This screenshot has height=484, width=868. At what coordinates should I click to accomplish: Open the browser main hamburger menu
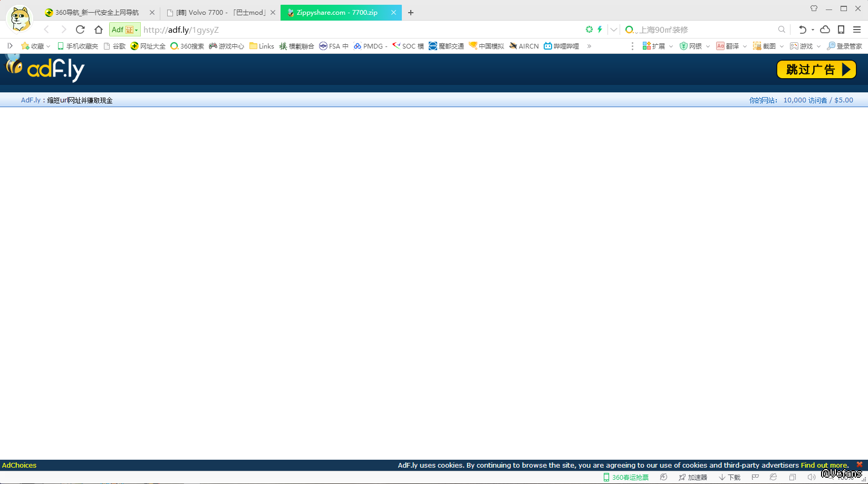pos(857,30)
